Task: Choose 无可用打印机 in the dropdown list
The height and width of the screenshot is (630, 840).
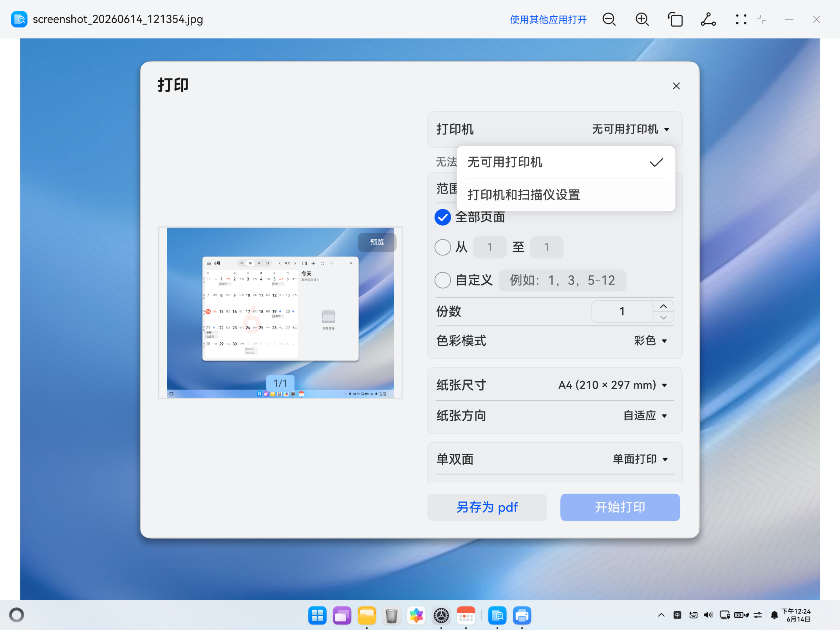Action: click(566, 163)
